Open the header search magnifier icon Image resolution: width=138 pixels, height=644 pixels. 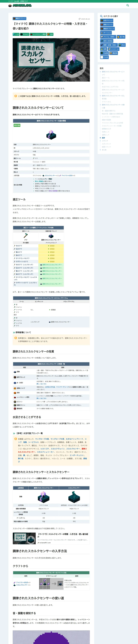pos(127,5)
